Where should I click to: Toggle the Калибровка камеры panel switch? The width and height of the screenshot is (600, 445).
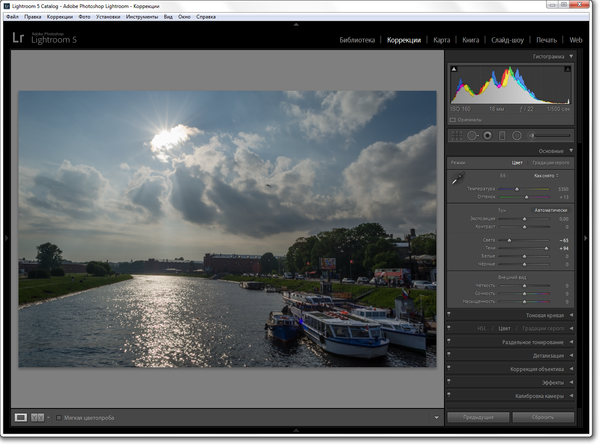tap(449, 395)
